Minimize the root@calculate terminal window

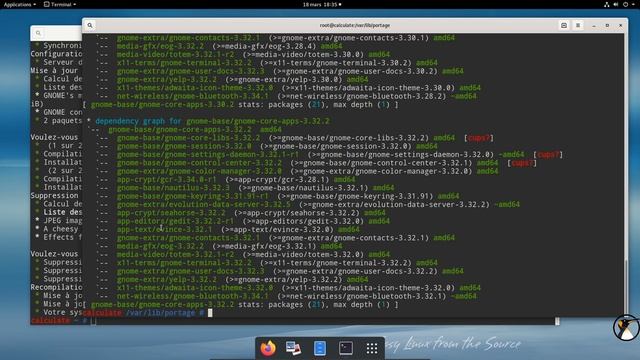click(x=594, y=25)
